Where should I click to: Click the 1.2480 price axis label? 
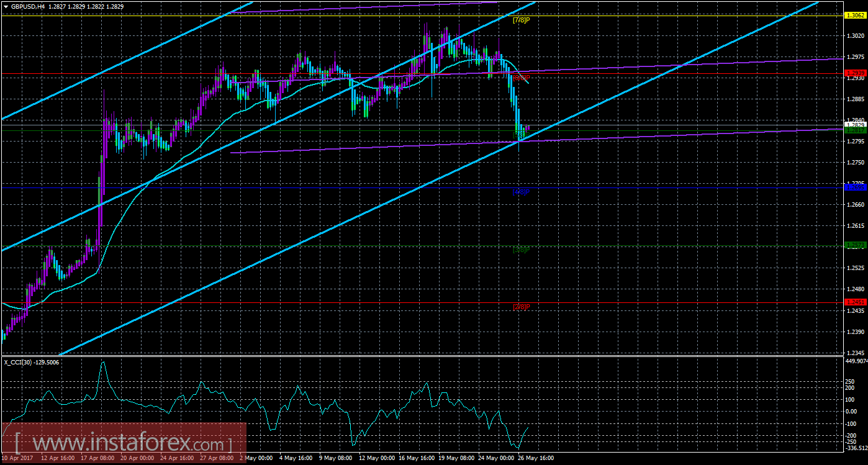[x=856, y=289]
